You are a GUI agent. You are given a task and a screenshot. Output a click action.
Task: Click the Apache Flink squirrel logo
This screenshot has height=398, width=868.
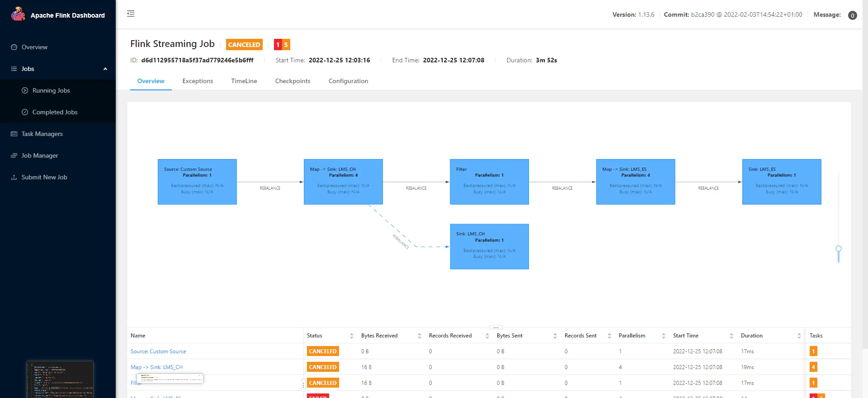pyautogui.click(x=18, y=14)
